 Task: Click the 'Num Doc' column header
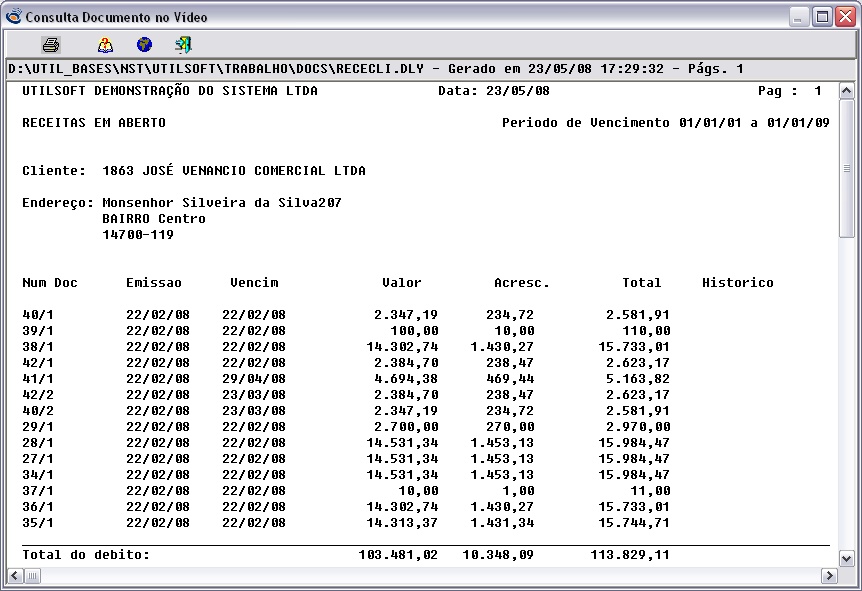point(50,283)
